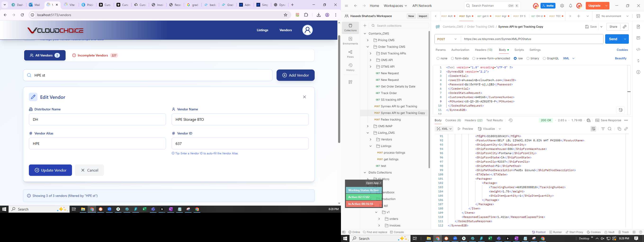Click Update Vendor button
Screen dimensions: 644x242
[50, 170]
